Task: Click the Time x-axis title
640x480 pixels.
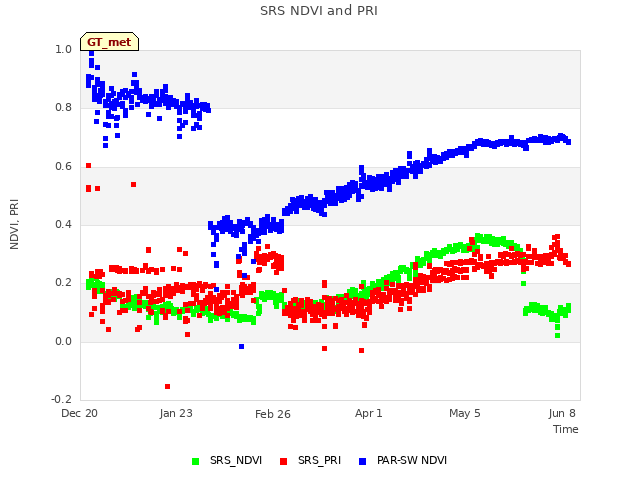Action: pyautogui.click(x=566, y=429)
